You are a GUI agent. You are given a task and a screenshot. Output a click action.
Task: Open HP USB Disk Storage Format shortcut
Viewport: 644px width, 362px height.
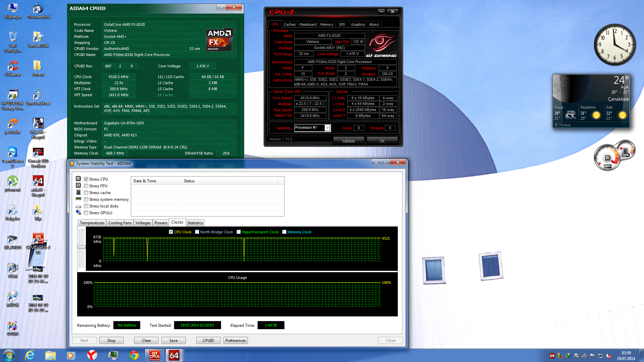(13, 100)
